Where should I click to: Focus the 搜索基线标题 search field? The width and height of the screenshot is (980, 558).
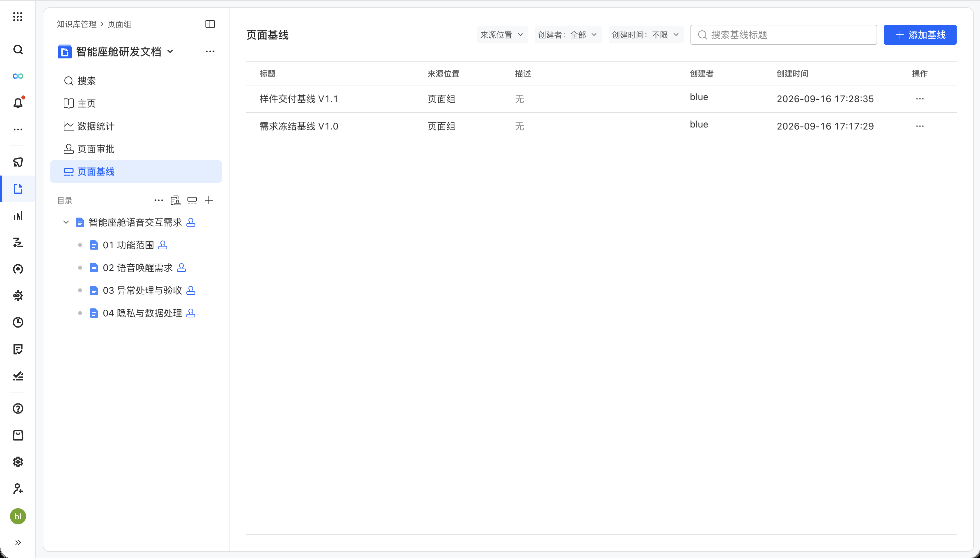784,35
